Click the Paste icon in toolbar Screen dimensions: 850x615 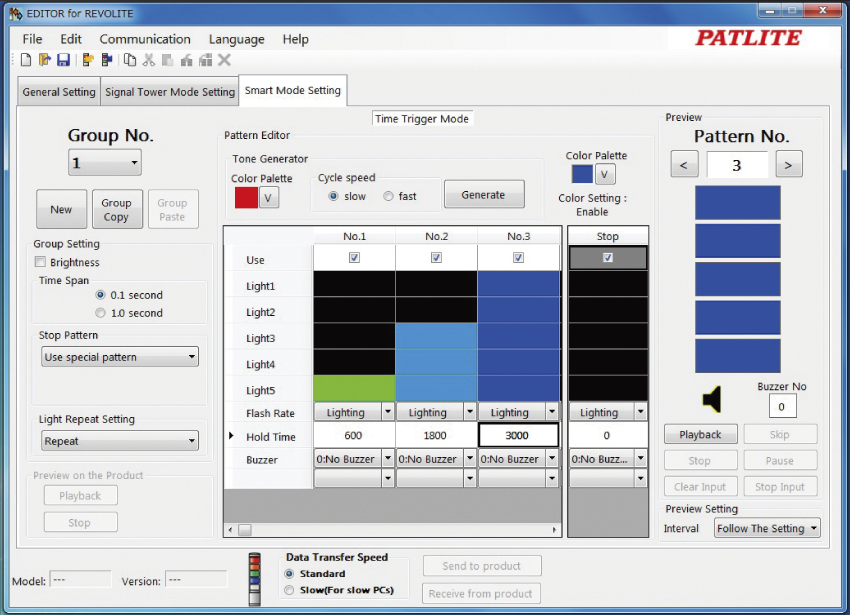click(168, 60)
